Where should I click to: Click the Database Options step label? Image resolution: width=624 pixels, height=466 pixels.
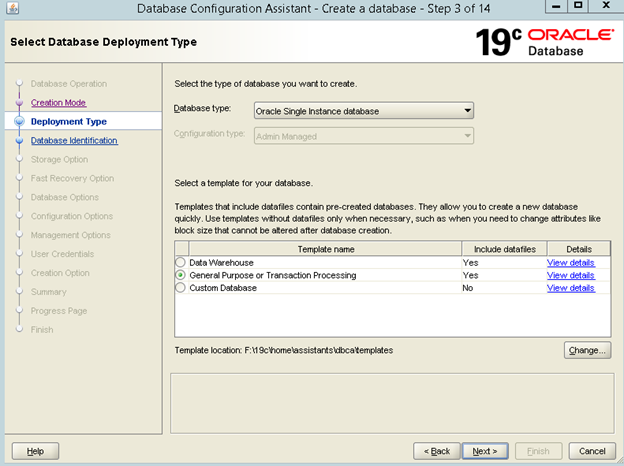[x=65, y=197]
